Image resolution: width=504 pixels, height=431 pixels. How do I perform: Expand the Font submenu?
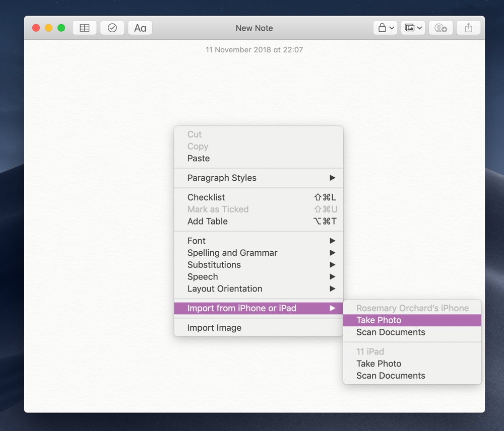[x=259, y=241]
